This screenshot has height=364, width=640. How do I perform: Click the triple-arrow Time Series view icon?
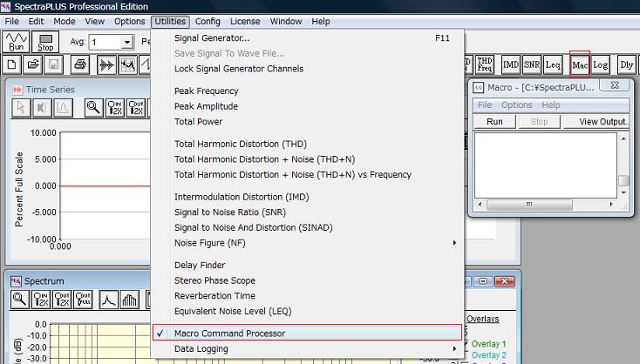coord(107,64)
